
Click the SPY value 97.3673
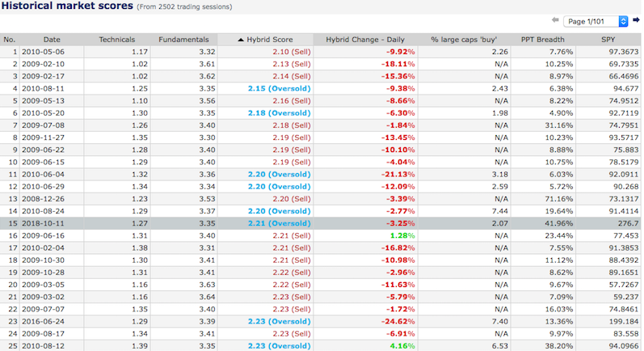pyautogui.click(x=624, y=52)
